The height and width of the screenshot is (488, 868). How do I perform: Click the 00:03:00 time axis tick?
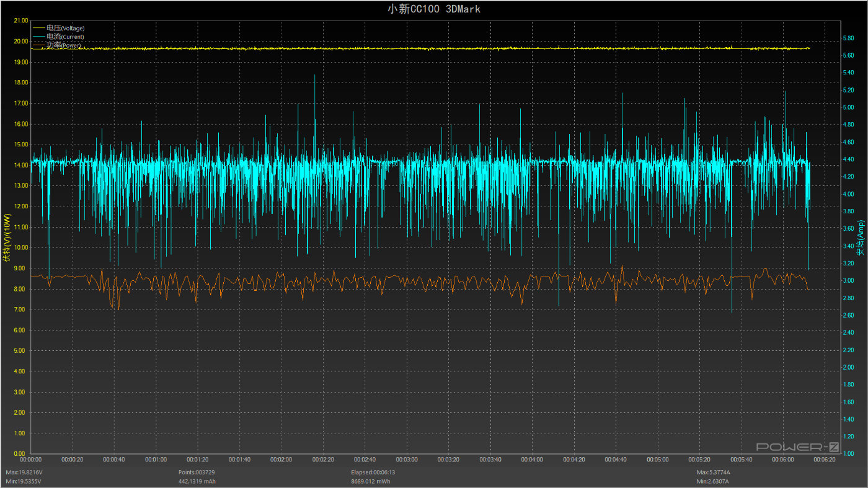(x=407, y=460)
